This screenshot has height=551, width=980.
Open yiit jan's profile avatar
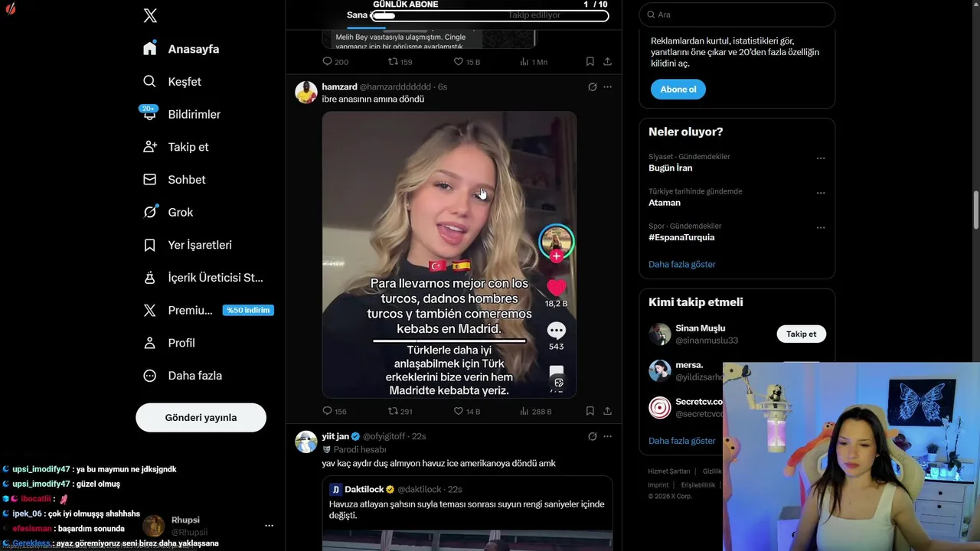[306, 442]
